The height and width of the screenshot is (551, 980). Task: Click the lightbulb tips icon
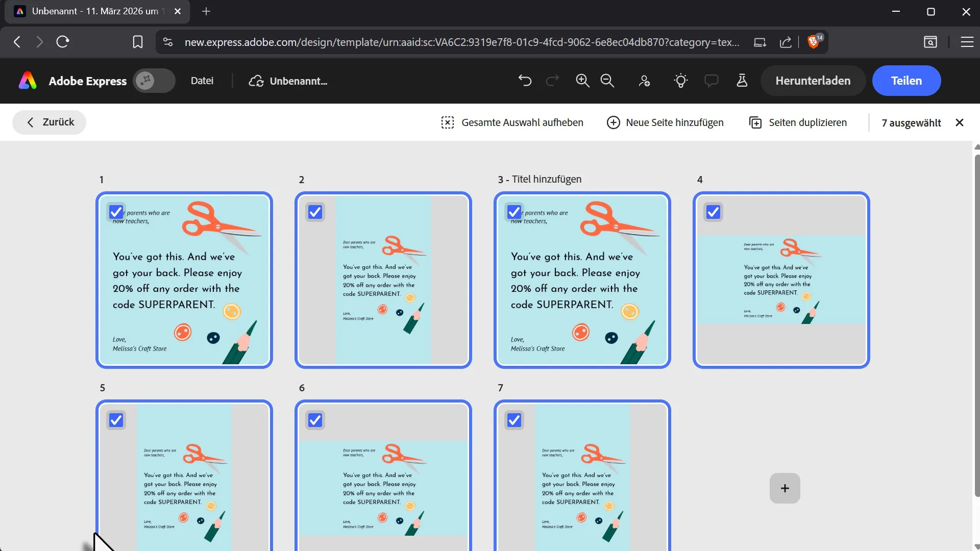680,81
